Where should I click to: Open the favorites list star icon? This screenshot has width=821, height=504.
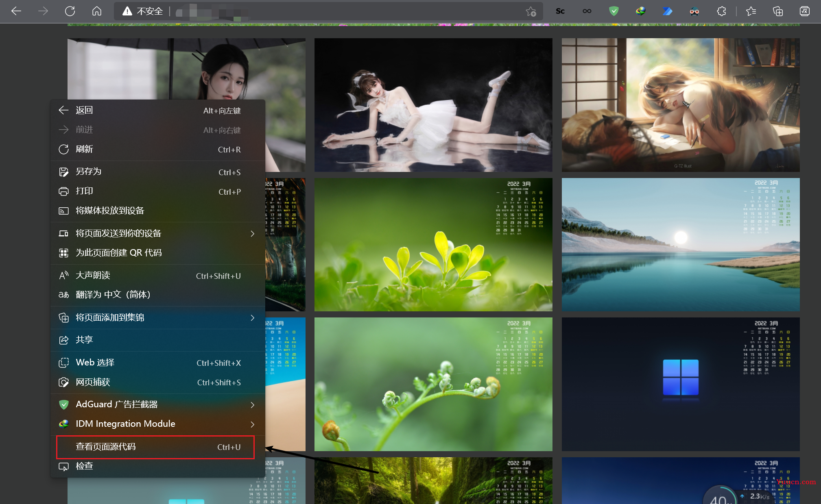751,11
